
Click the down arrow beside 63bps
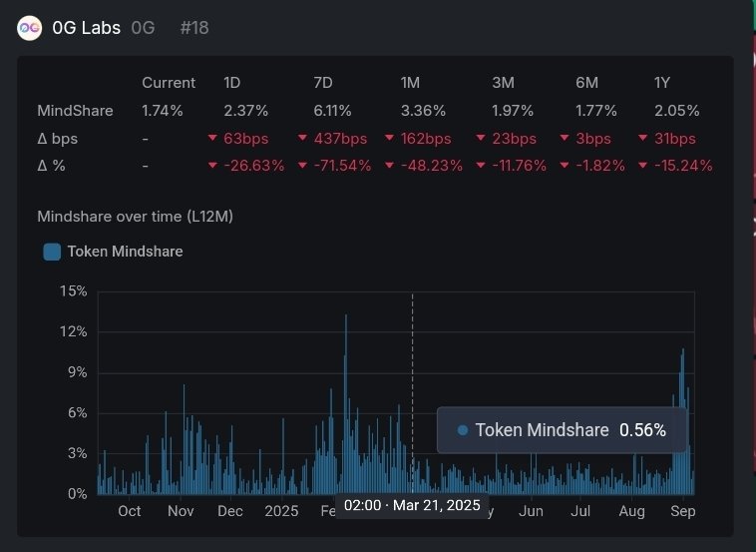pos(212,138)
